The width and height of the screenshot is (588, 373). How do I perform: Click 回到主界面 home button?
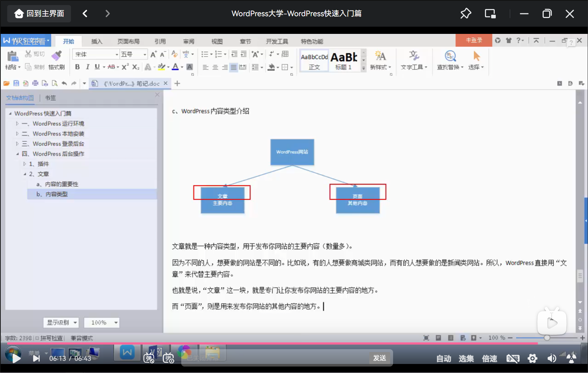pyautogui.click(x=39, y=14)
